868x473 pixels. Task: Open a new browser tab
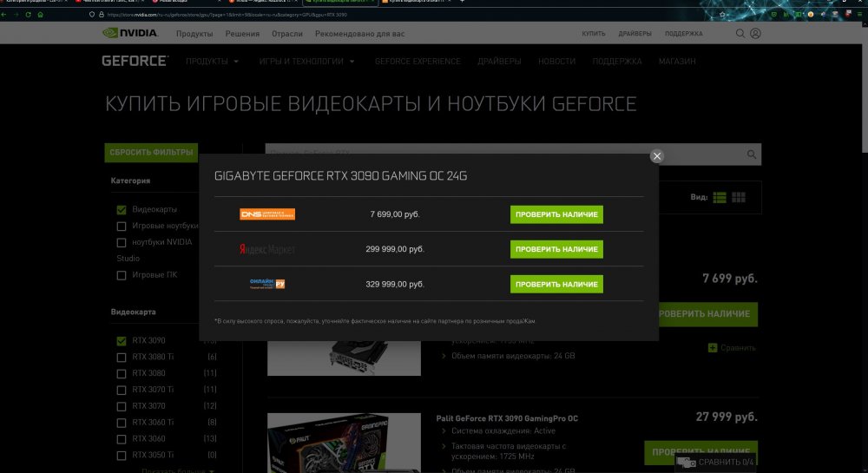click(x=463, y=2)
